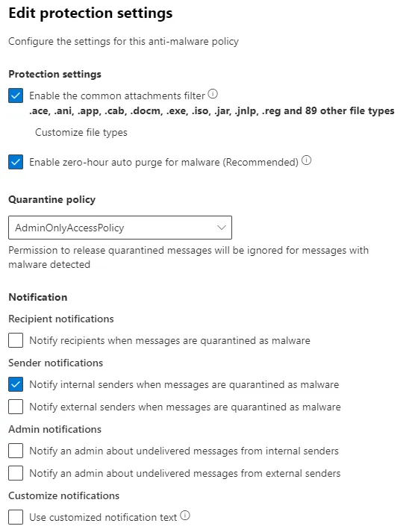
Task: Enable admin notification for internal senders
Action: click(x=16, y=451)
